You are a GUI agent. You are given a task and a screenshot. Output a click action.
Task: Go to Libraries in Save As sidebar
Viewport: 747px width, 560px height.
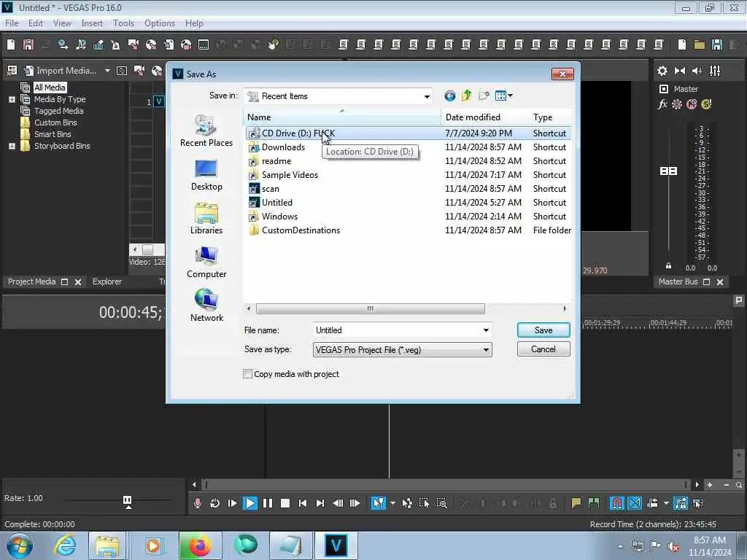[206, 219]
